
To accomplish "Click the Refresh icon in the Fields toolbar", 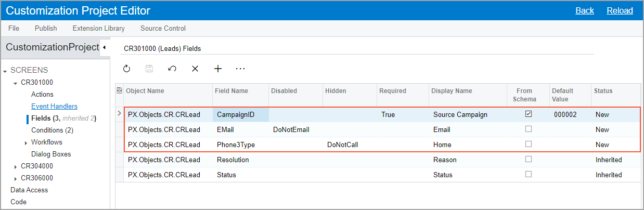I will (x=126, y=69).
